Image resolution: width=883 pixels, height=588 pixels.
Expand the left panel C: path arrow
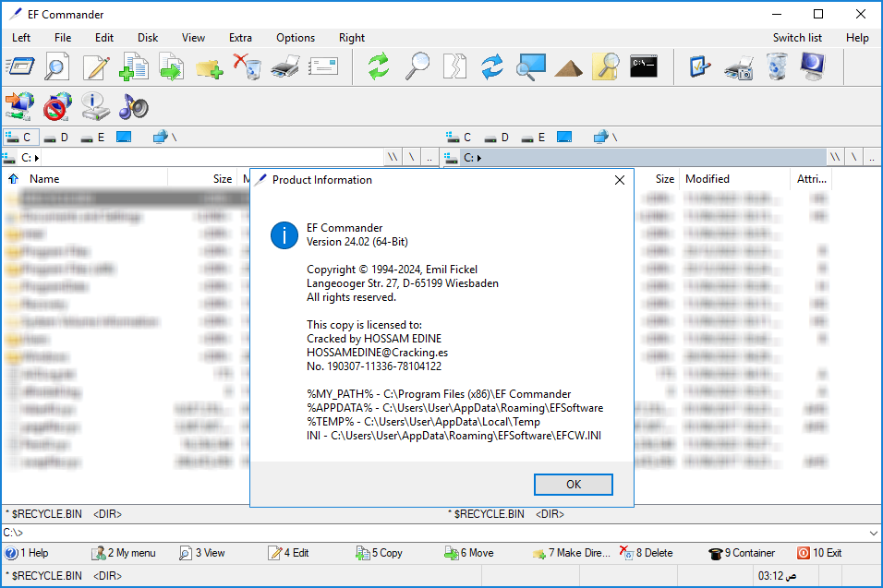pyautogui.click(x=37, y=158)
